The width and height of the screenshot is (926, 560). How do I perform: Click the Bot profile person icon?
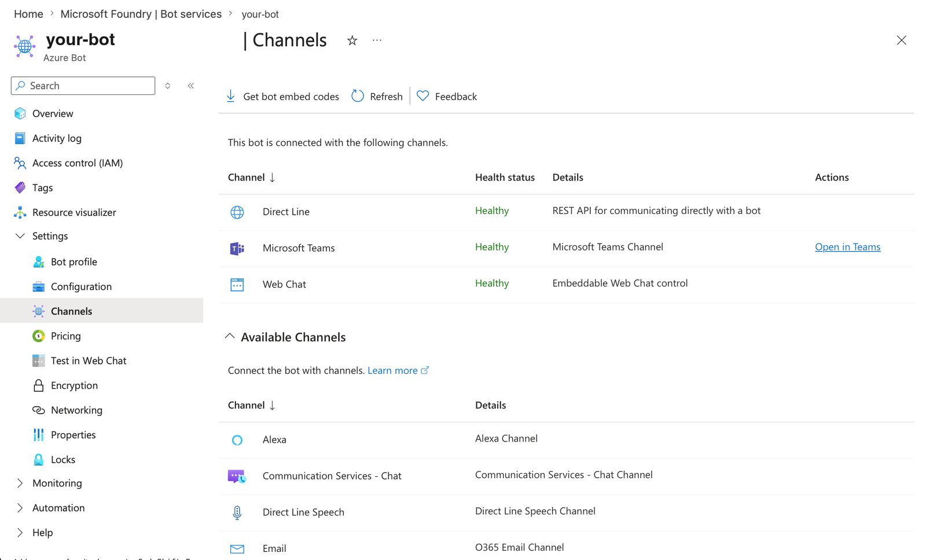point(39,262)
